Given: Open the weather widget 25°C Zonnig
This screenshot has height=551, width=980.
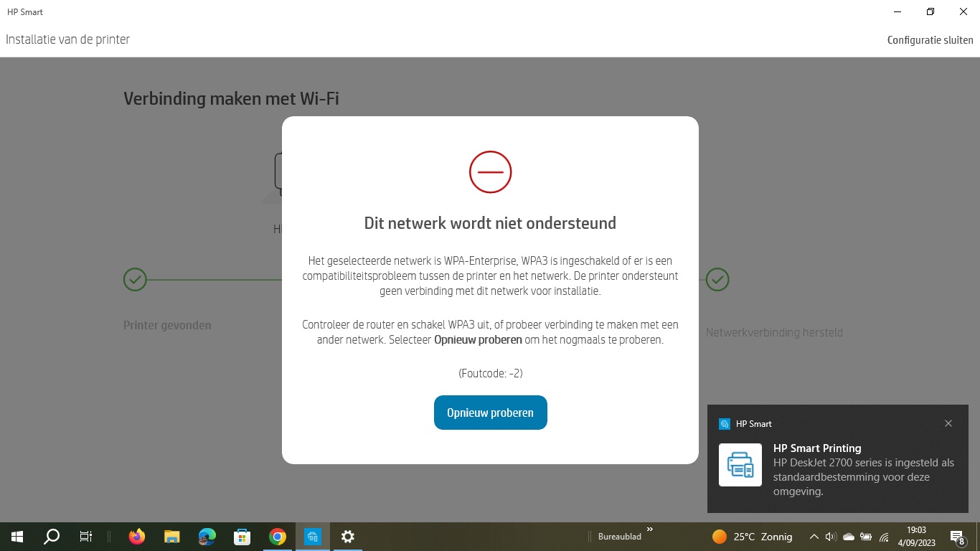Looking at the screenshot, I should tap(752, 537).
